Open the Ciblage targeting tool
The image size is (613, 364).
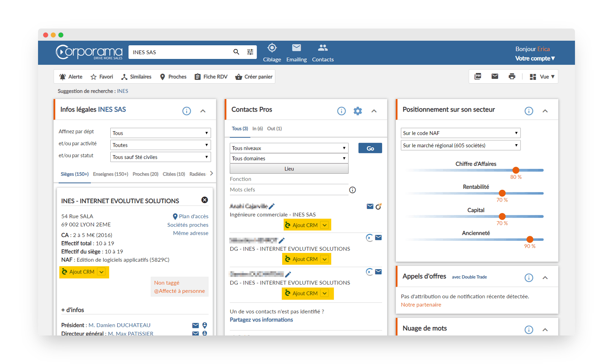(272, 52)
